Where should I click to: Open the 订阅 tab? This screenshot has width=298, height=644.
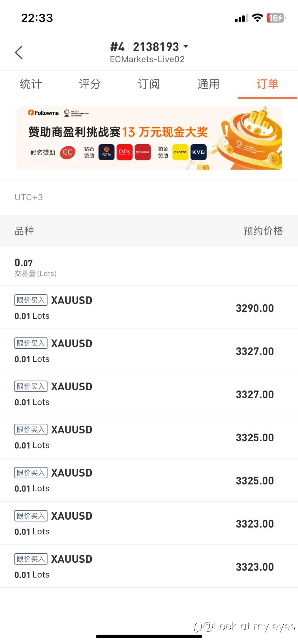(x=149, y=84)
